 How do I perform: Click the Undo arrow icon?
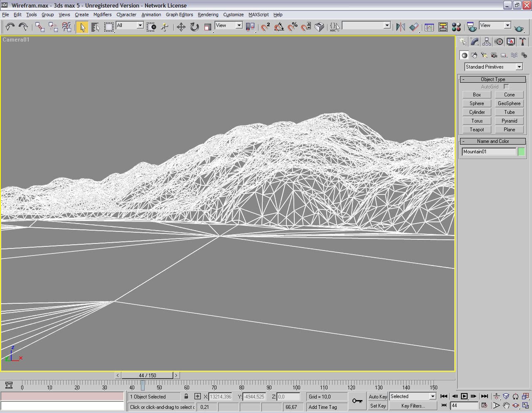[x=10, y=27]
